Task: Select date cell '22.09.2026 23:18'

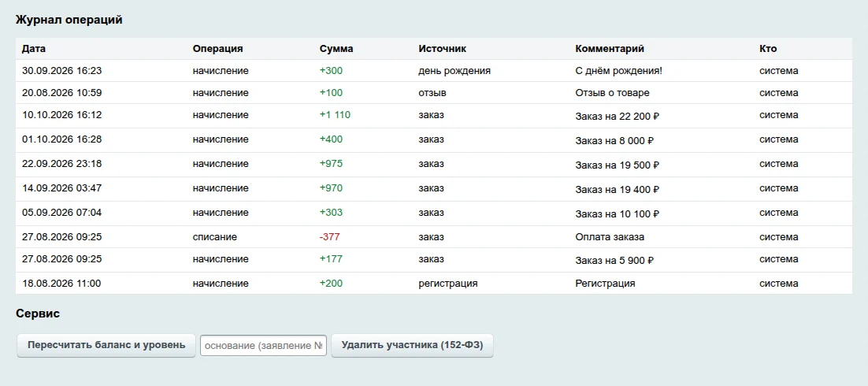Action: (x=62, y=164)
